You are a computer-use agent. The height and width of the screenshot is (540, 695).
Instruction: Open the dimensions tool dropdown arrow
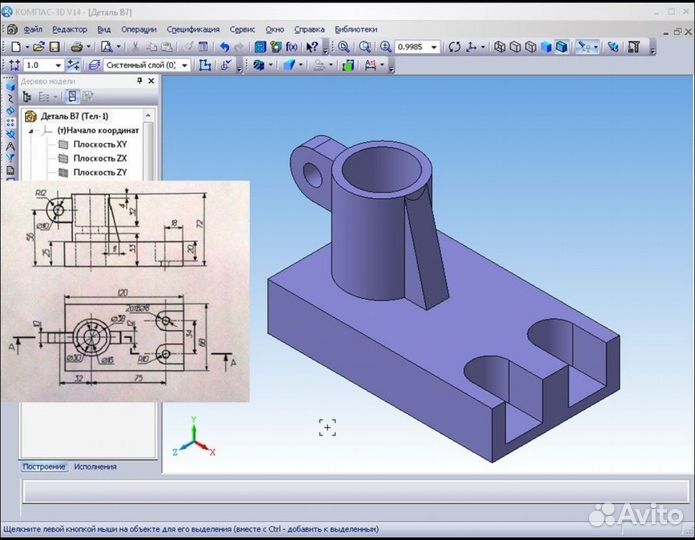(382, 65)
